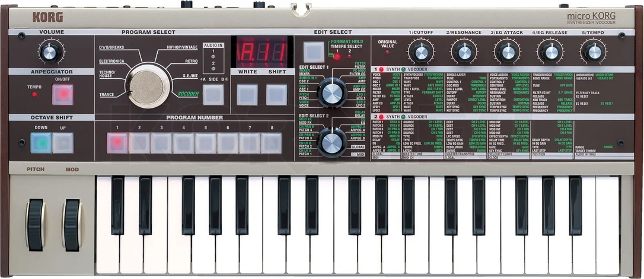Click the WRITE button

[248, 94]
